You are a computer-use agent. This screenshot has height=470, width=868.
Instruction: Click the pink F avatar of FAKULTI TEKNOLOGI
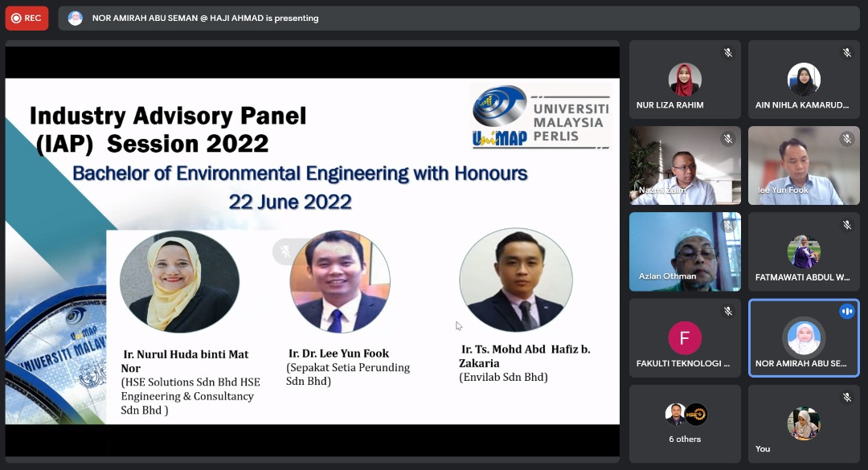[685, 338]
